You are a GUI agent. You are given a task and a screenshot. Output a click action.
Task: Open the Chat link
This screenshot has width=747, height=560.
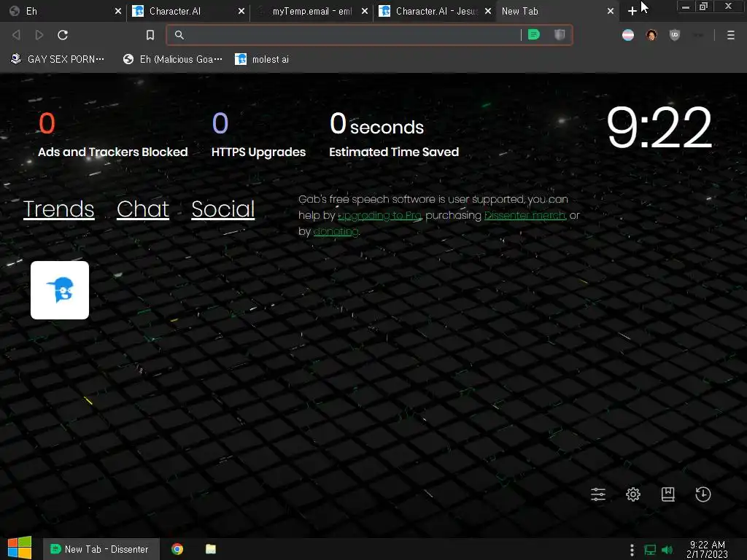(x=143, y=209)
